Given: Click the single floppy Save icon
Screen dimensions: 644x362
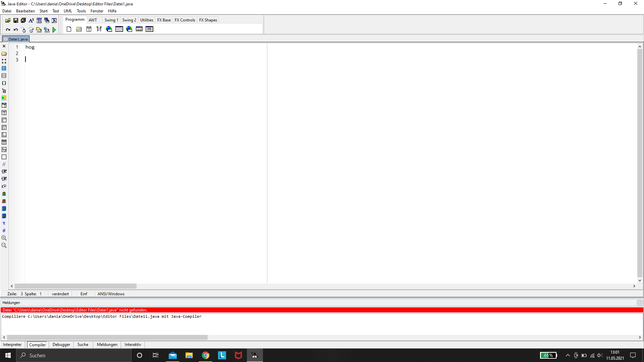Looking at the screenshot, I should point(16,20).
